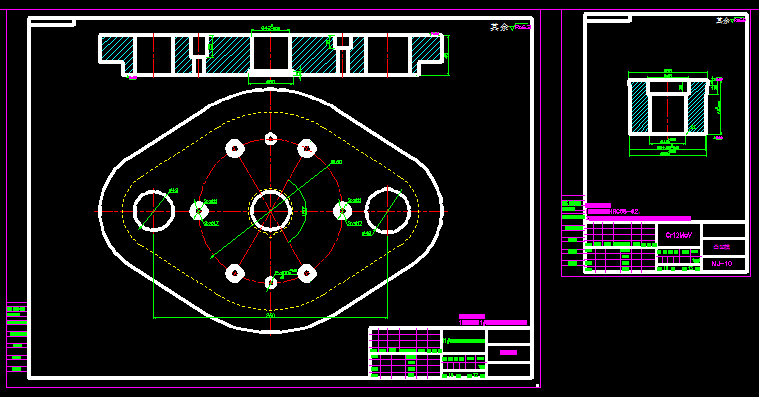The width and height of the screenshot is (759, 397).
Task: Pick the left pin hole on horizontal centerline
Action: pyautogui.click(x=199, y=211)
